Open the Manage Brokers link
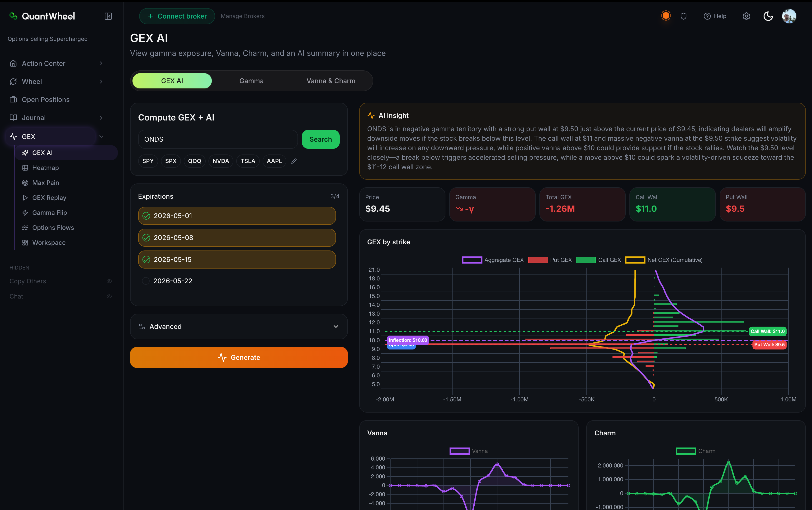This screenshot has width=812, height=510. pyautogui.click(x=243, y=16)
